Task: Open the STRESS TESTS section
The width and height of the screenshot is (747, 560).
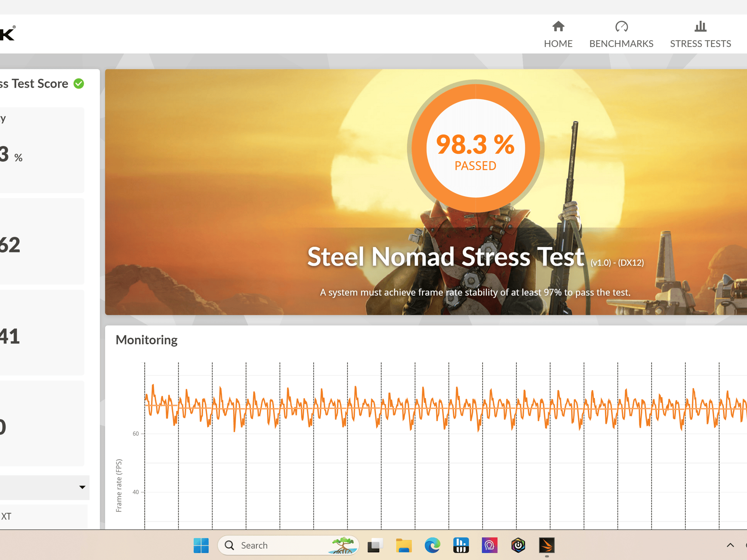Action: pos(700,35)
